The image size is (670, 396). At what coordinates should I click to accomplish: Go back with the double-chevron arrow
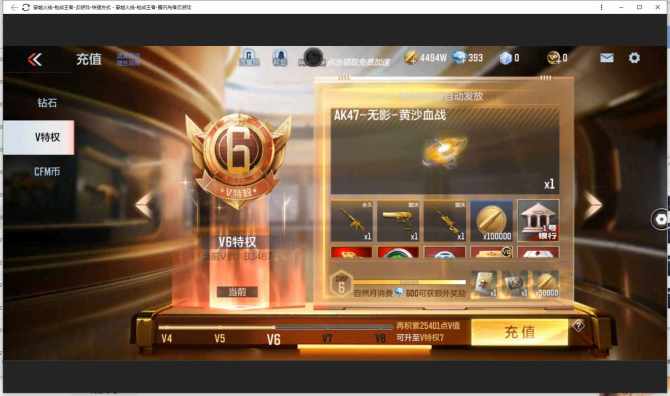click(35, 59)
